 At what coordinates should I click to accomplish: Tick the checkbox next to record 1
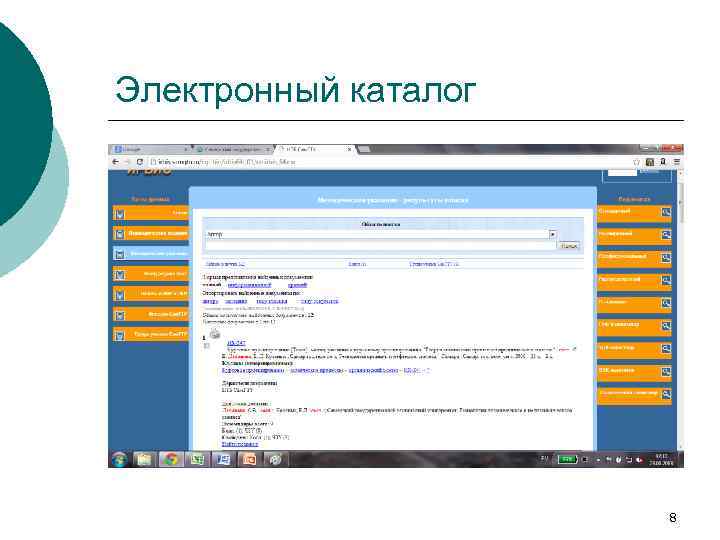[x=207, y=346]
